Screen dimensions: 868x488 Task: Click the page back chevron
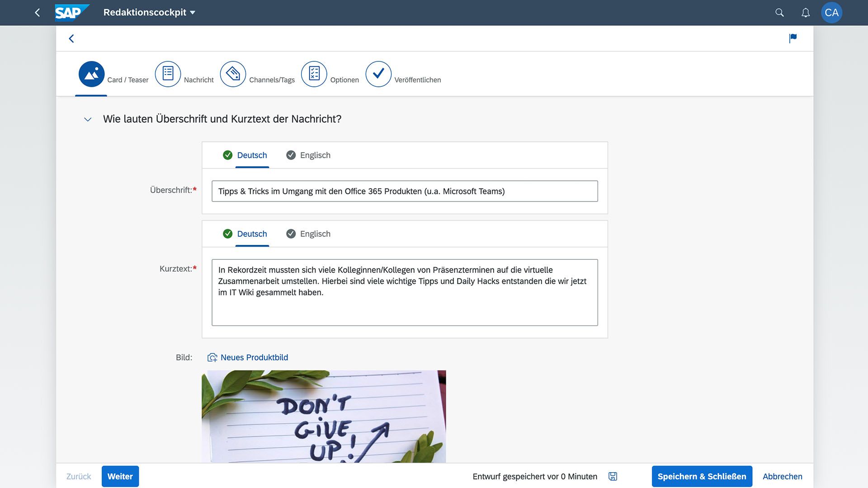[x=71, y=38]
